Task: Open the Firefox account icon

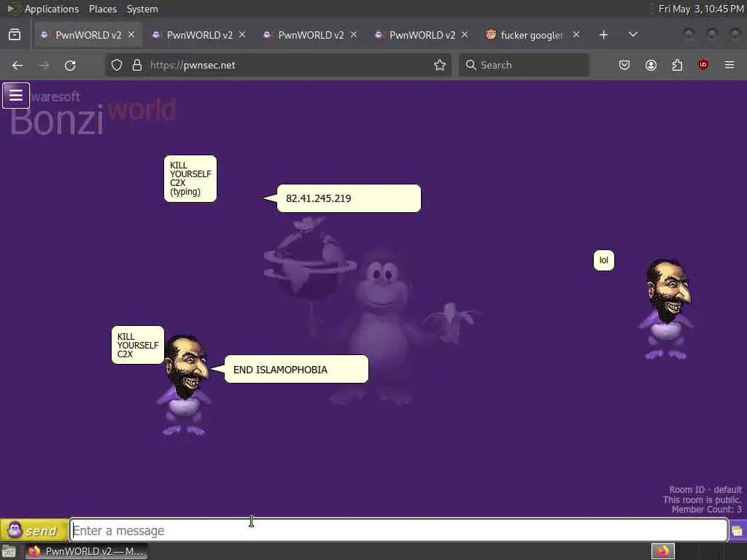Action: [x=651, y=65]
